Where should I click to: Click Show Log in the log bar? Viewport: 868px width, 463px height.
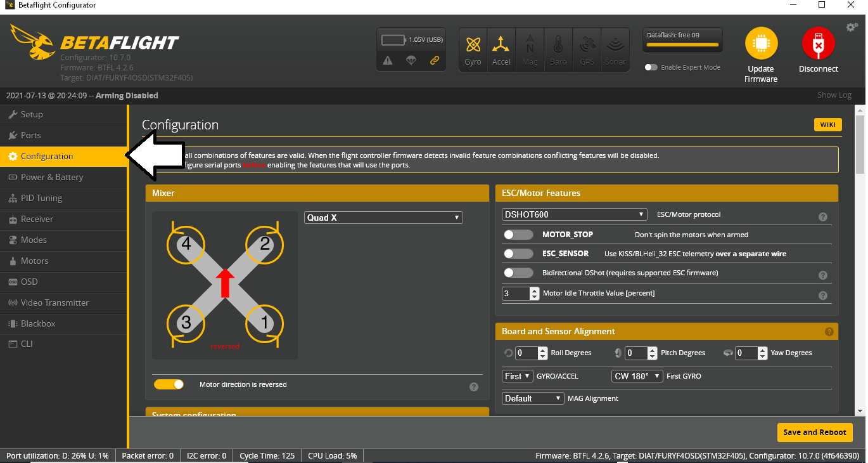834,95
